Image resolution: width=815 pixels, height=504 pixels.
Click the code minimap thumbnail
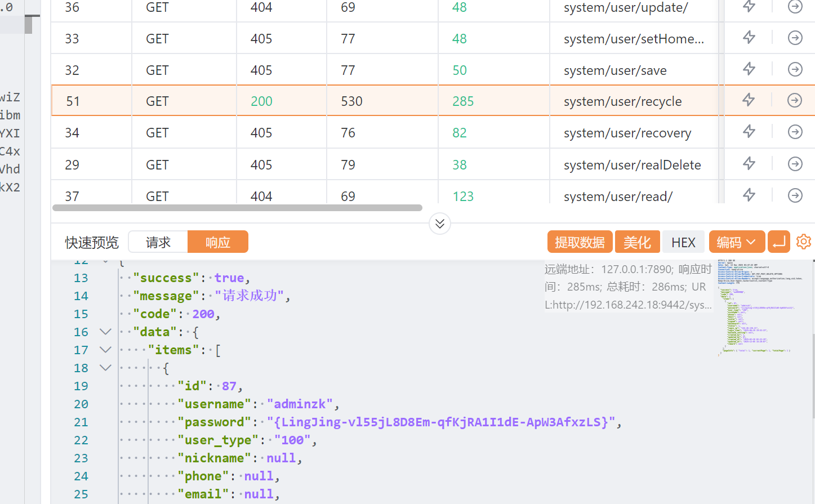(x=755, y=307)
